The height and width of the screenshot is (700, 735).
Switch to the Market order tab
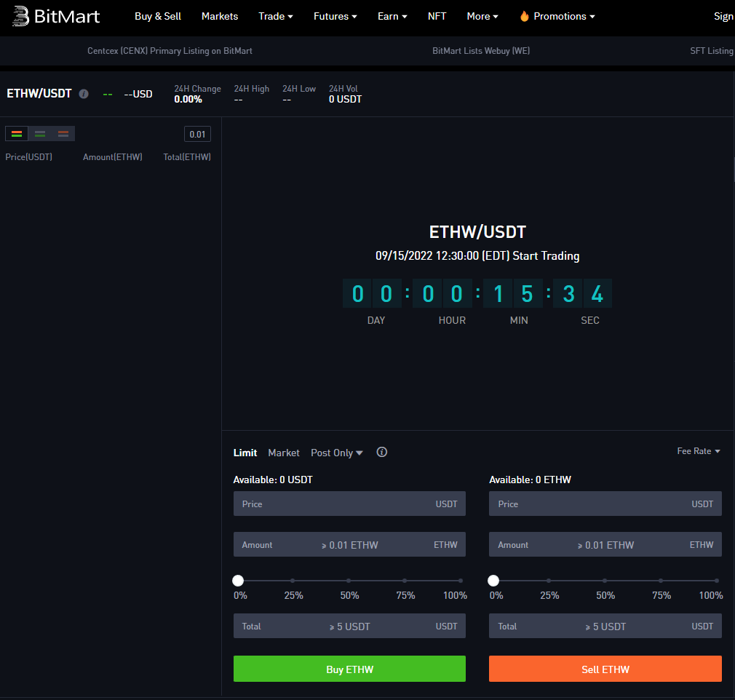(x=284, y=453)
